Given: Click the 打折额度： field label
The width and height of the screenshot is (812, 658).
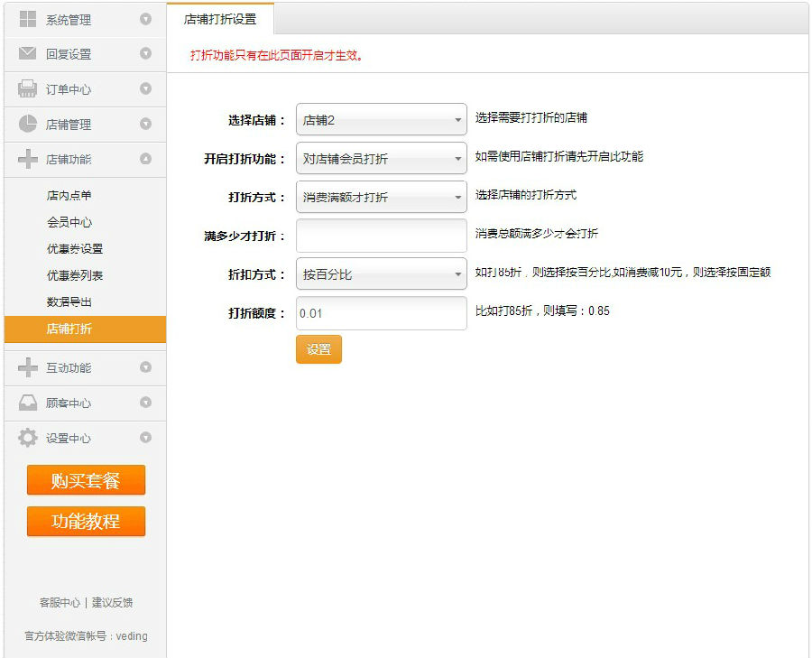Looking at the screenshot, I should tap(257, 313).
